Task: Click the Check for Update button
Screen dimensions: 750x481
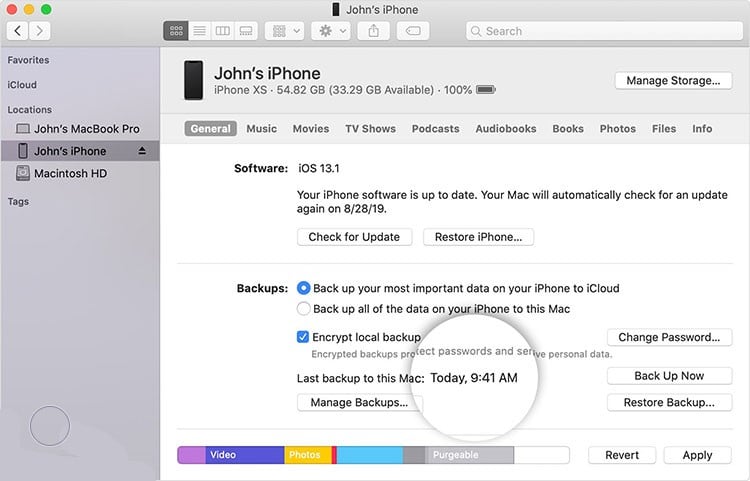Action: point(354,237)
